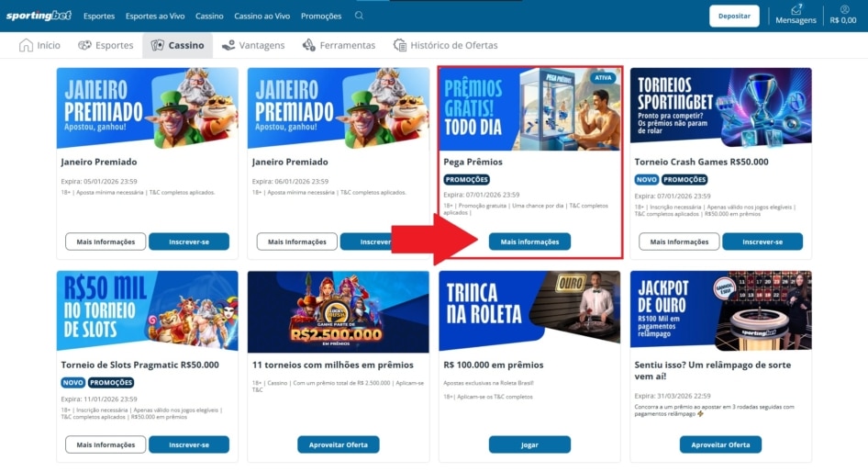The width and height of the screenshot is (868, 472).
Task: Click the Depositar button
Action: coord(734,16)
